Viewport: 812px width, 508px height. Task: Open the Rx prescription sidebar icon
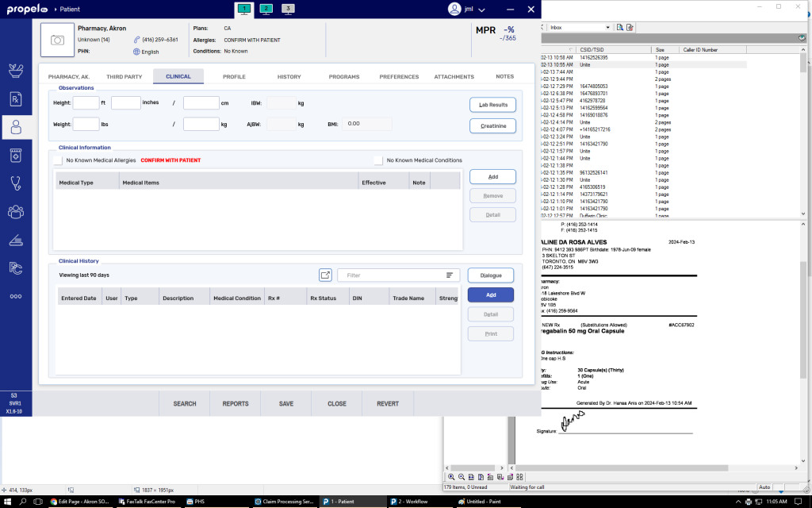tap(15, 98)
